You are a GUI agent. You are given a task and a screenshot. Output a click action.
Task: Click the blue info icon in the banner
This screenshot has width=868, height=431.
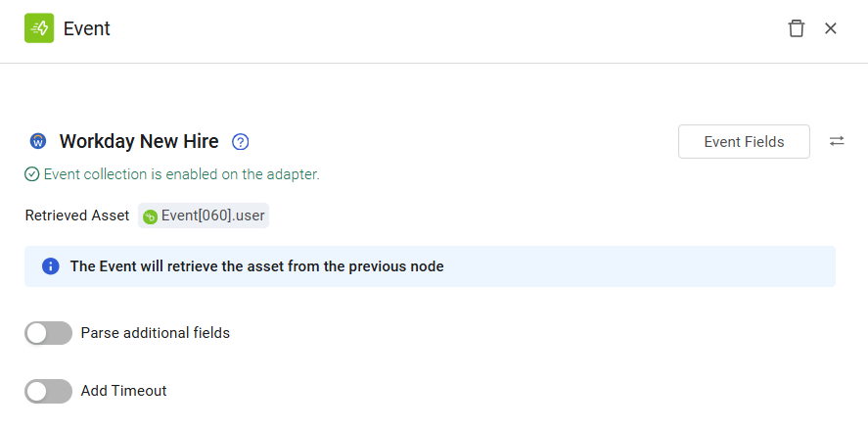point(50,266)
